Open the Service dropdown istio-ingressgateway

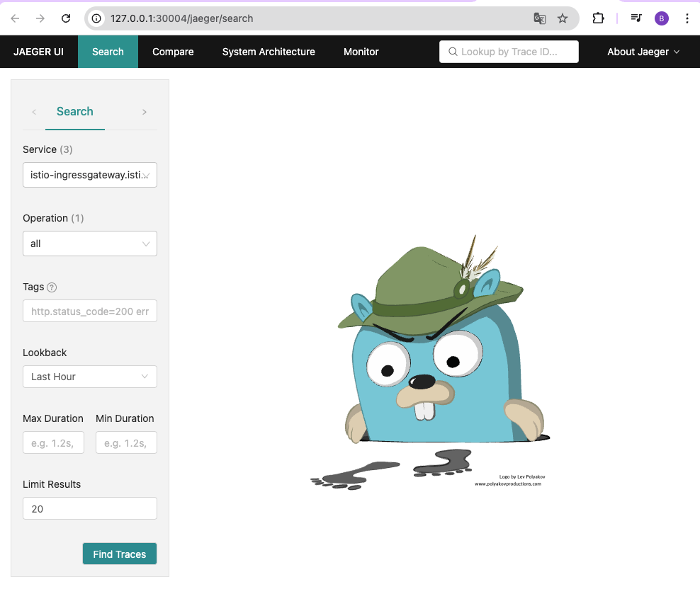(90, 175)
